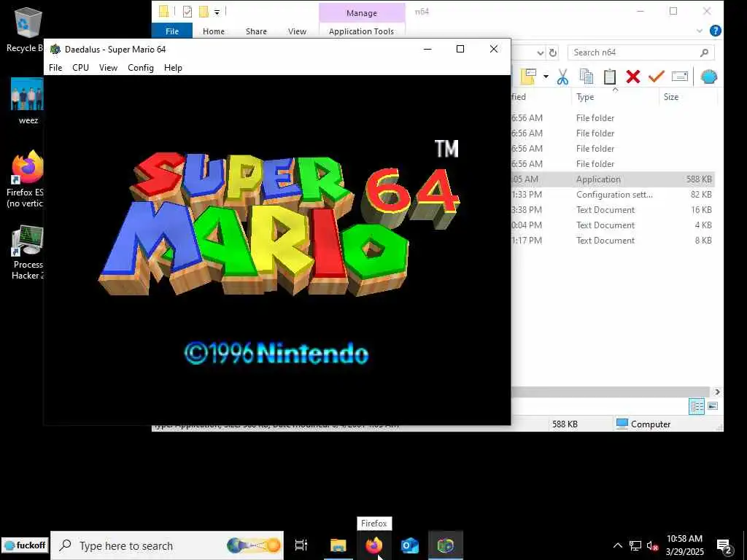This screenshot has width=747, height=560.
Task: Select the 8 KB Text Document row
Action: [x=612, y=240]
